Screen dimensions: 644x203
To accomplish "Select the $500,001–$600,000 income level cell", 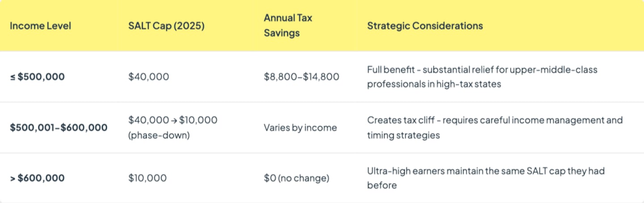I will coord(59,128).
